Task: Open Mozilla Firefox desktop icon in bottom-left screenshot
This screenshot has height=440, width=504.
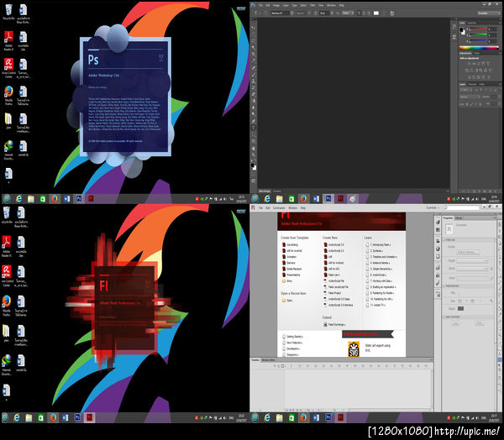Action: click(x=6, y=306)
